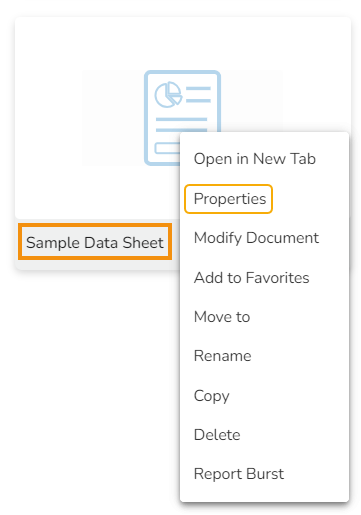Open Properties of the document

pyautogui.click(x=230, y=199)
